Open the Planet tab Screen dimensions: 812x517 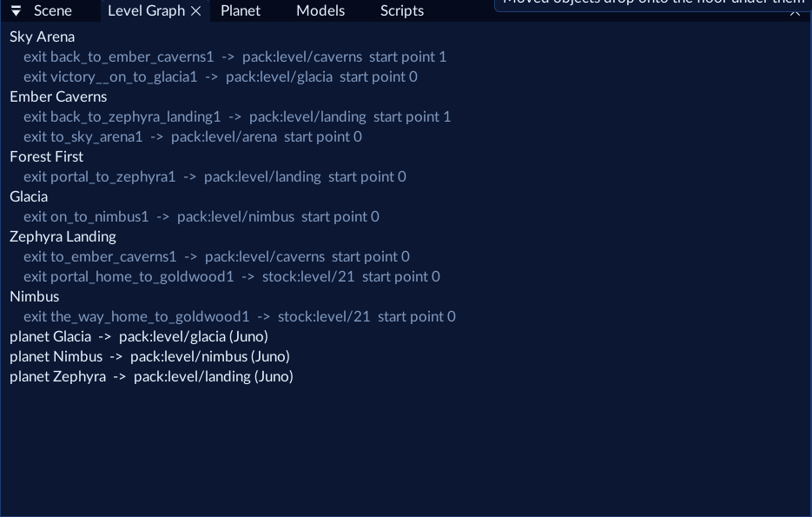click(x=241, y=11)
